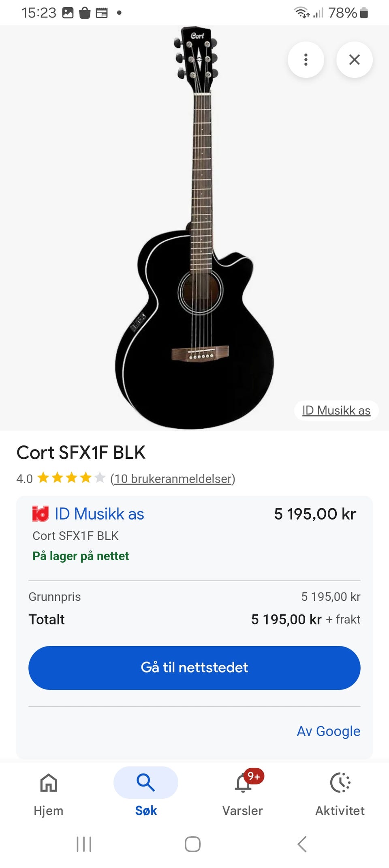This screenshot has height=868, width=389.
Task: Tap the Cort SFX1F BLK product title
Action: [x=81, y=452]
